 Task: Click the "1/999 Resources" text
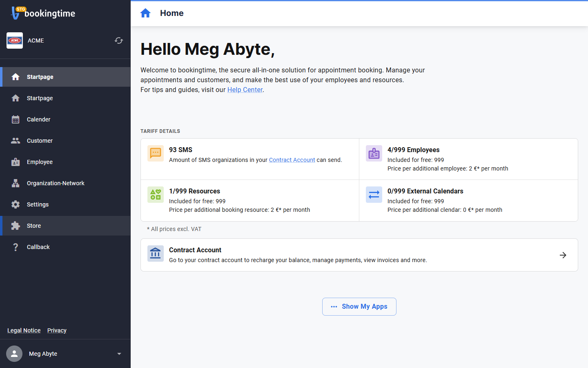(194, 191)
